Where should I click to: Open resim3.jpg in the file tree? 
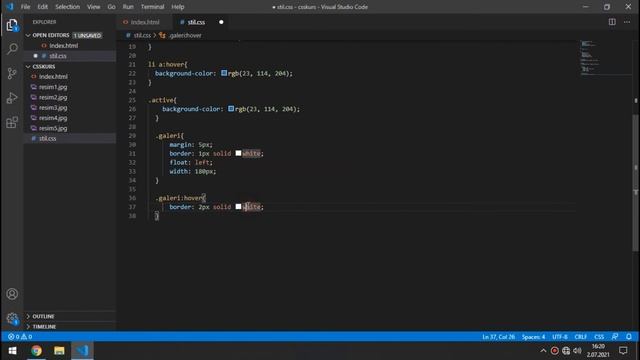[x=70, y=108]
